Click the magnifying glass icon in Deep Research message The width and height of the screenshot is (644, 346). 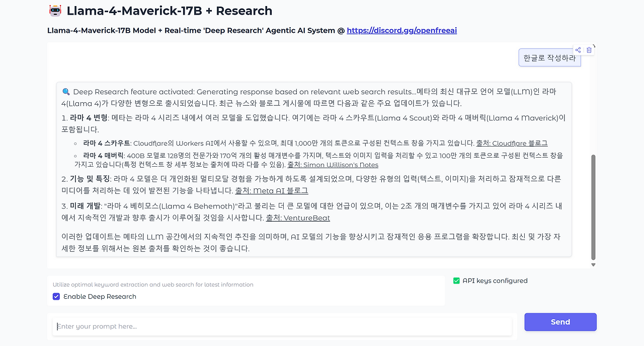click(67, 91)
